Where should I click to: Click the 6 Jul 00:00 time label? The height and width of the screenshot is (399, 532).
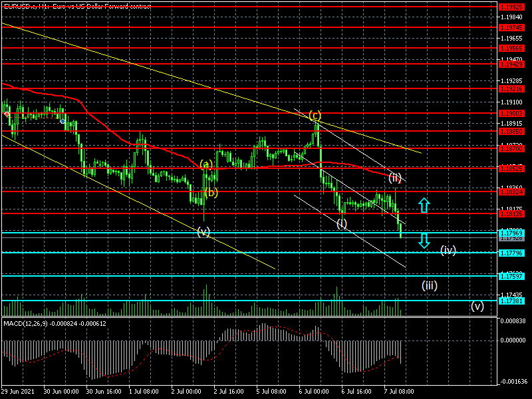(x=314, y=391)
